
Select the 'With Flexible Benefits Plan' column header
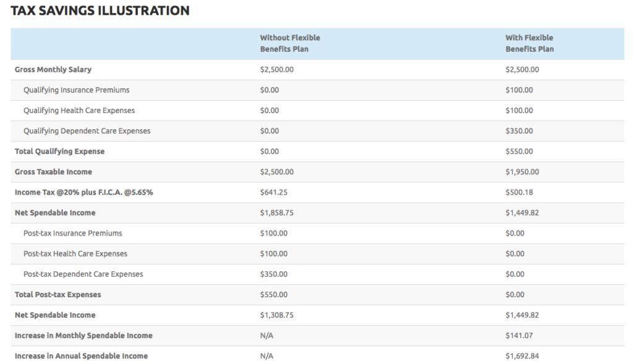(x=530, y=43)
